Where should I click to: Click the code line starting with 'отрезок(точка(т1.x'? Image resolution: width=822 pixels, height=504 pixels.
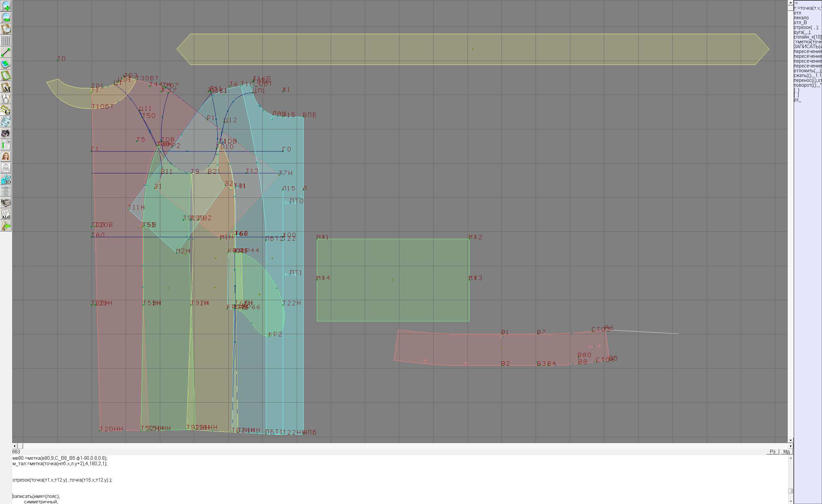(x=62, y=480)
